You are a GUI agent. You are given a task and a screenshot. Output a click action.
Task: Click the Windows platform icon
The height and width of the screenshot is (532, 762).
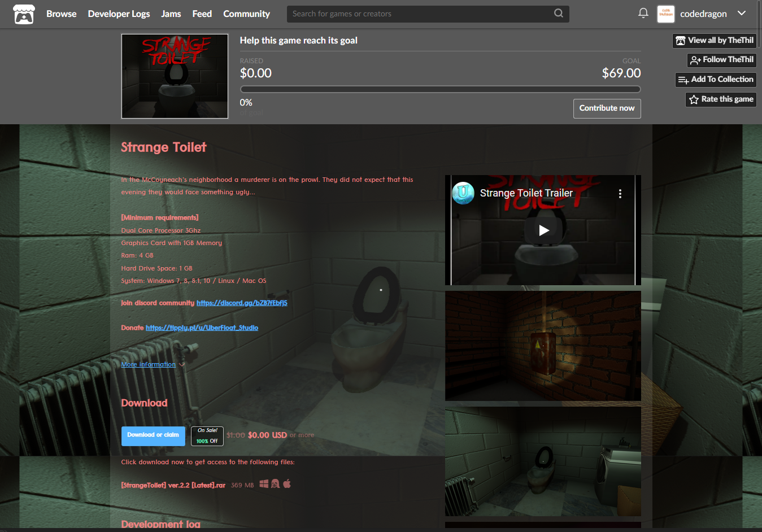pos(264,484)
